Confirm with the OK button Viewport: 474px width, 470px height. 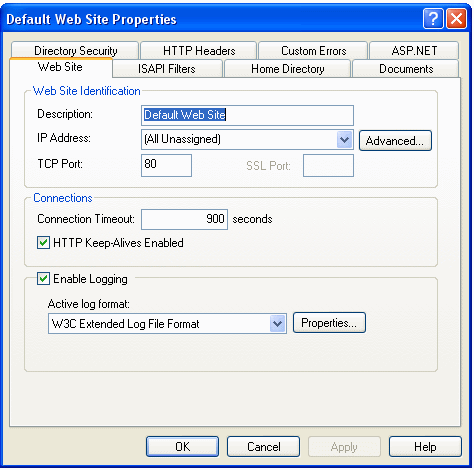[183, 447]
